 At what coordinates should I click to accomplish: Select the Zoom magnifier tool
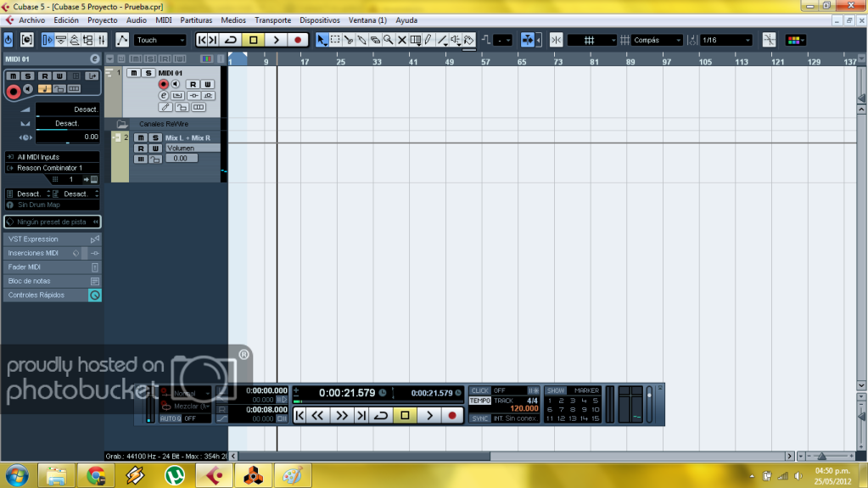388,40
